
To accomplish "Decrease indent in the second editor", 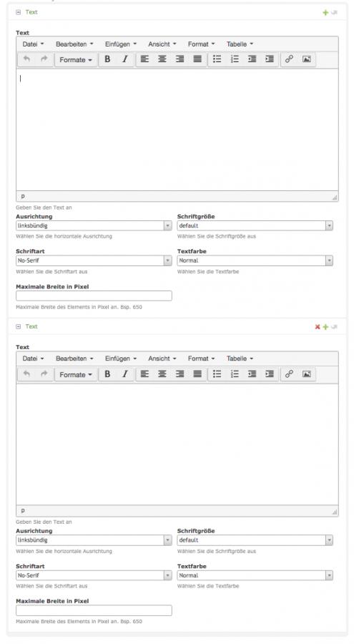I will (x=252, y=374).
